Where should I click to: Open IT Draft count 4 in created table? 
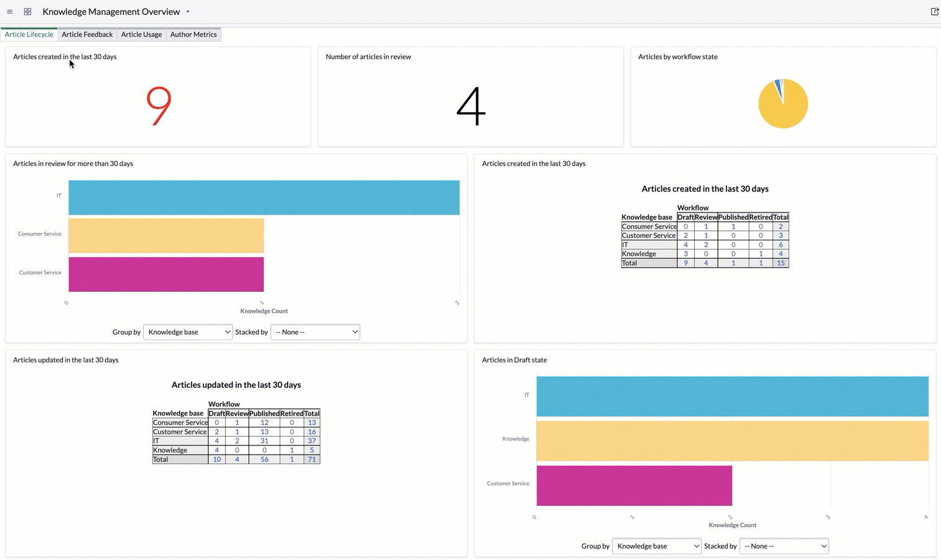tap(686, 245)
